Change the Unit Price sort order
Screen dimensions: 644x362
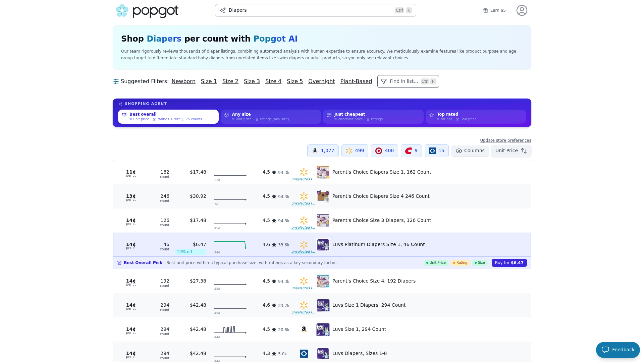pos(511,151)
